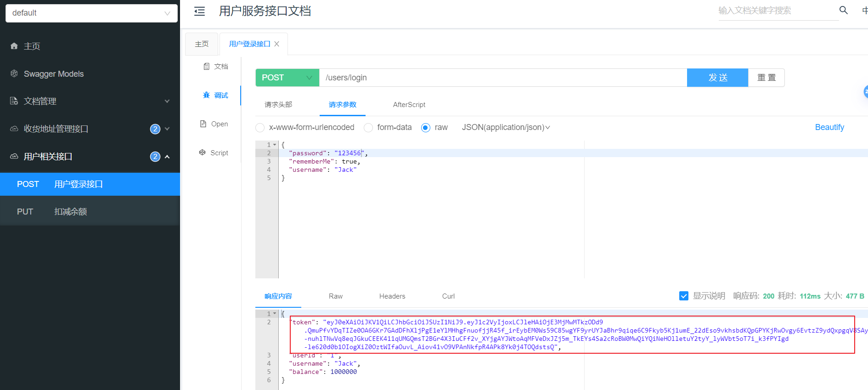Click the home icon beside 主页

click(14, 46)
